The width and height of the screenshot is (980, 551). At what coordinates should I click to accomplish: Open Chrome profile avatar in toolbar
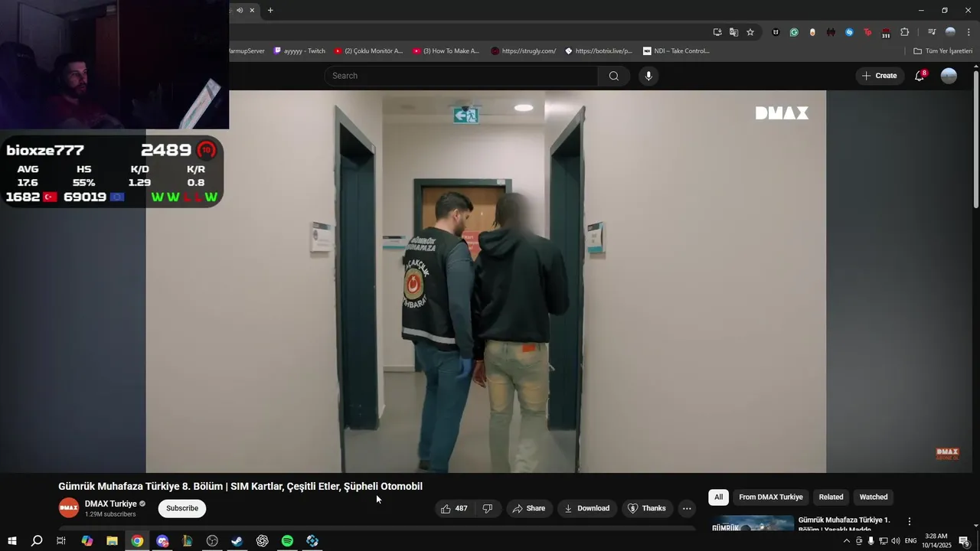pos(950,32)
